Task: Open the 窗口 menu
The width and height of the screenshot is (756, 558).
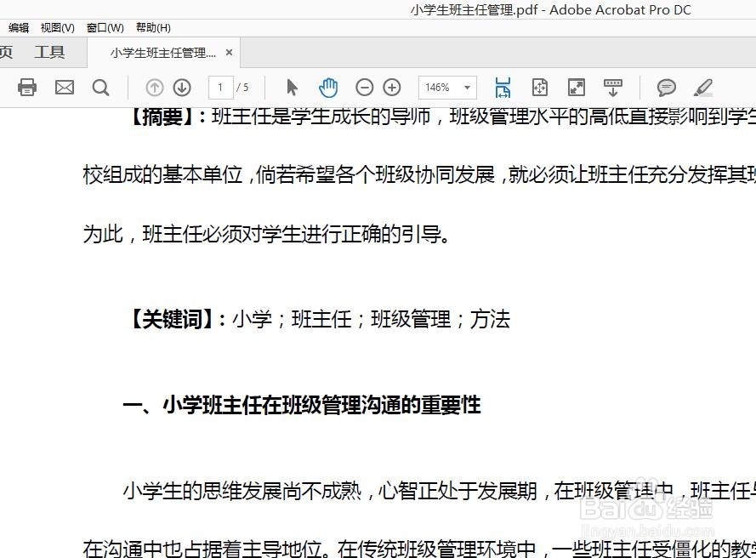Action: pyautogui.click(x=104, y=27)
